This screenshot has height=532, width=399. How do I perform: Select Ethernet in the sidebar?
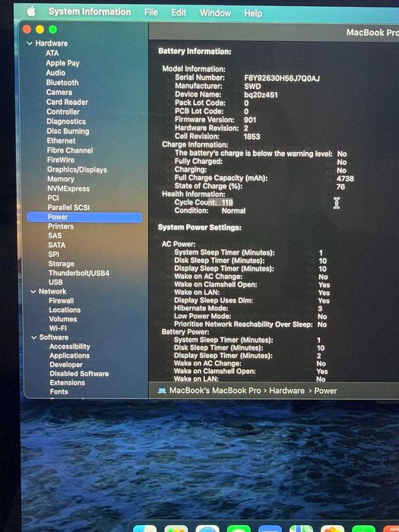click(x=61, y=141)
